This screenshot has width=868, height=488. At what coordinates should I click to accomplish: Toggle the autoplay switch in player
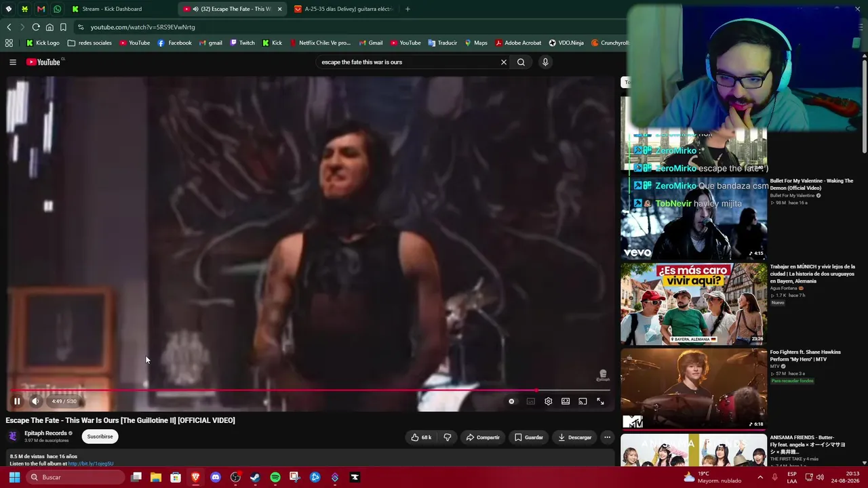coord(512,401)
